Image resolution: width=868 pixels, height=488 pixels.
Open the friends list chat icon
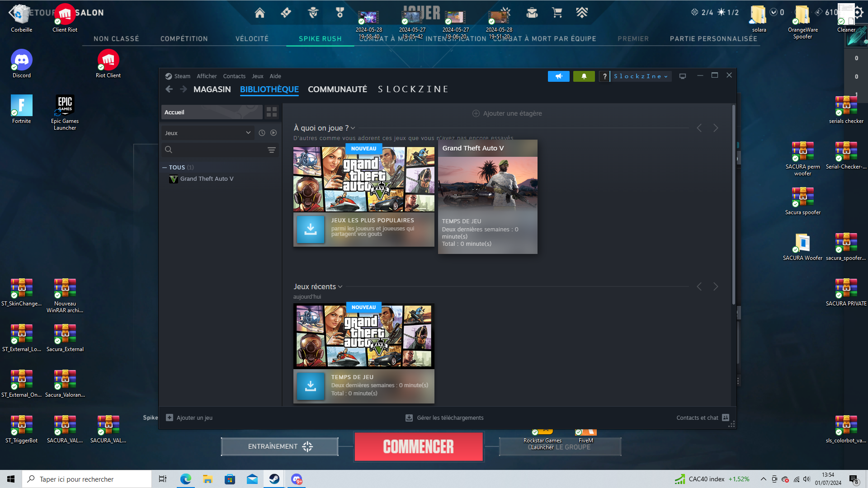tap(726, 418)
